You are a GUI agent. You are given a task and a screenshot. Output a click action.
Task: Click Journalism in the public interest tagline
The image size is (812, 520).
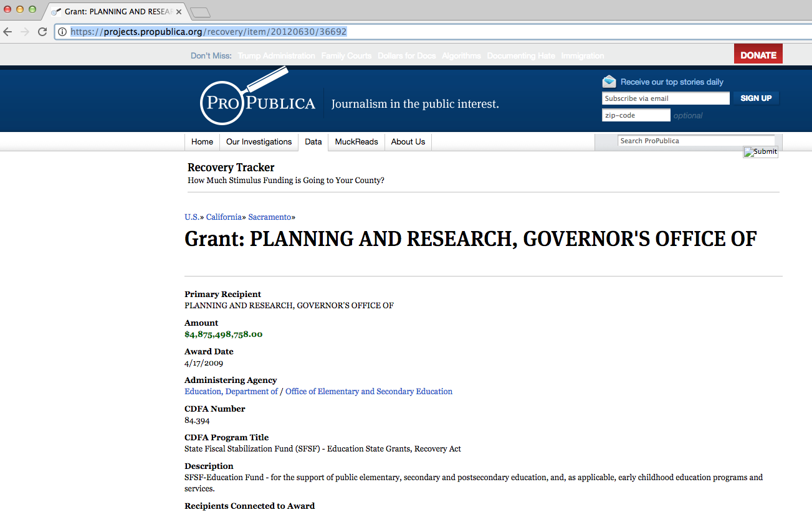coord(415,104)
